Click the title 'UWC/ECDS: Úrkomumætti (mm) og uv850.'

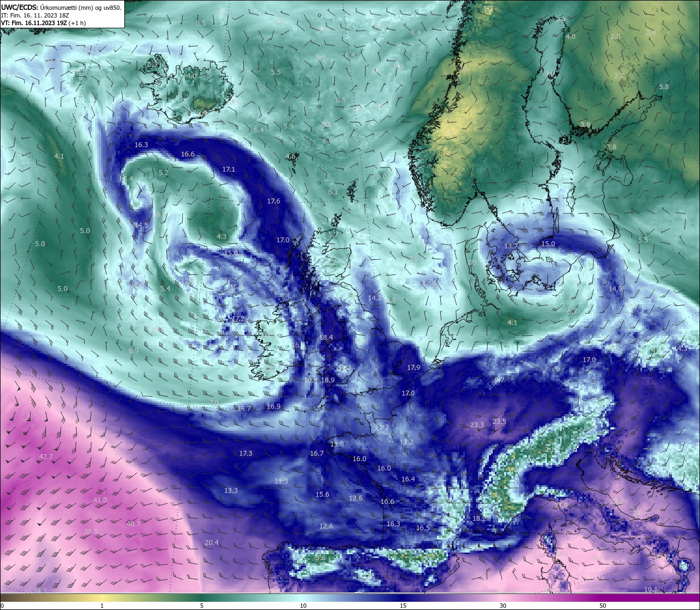61,8
